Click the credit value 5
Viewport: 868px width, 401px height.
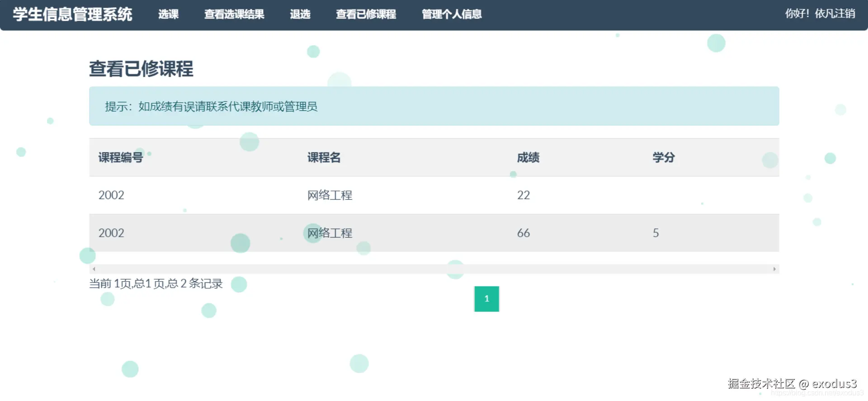pos(656,233)
